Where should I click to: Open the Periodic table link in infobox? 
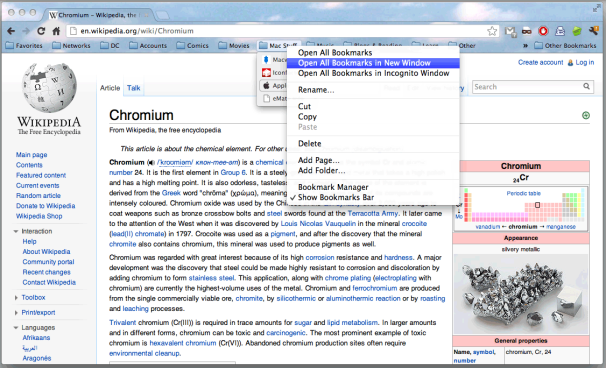pyautogui.click(x=523, y=194)
